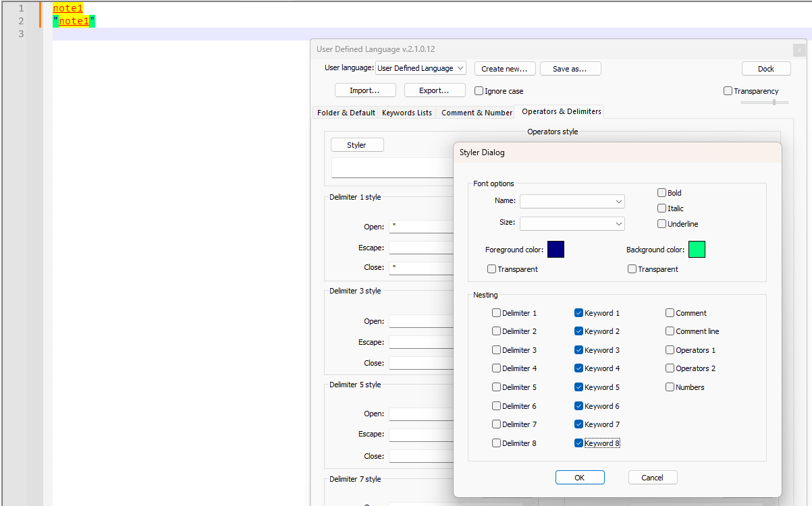Open the font Name dropdown

tap(572, 201)
